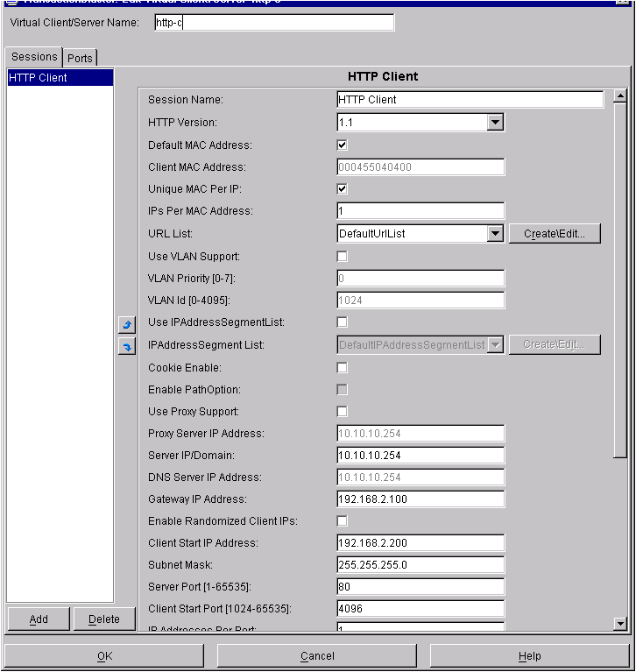Check Use Proxy Support
Image resolution: width=636 pixels, height=672 pixels.
[342, 412]
